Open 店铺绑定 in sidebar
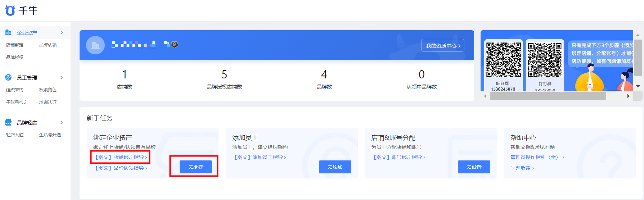The height and width of the screenshot is (200, 644). click(15, 45)
